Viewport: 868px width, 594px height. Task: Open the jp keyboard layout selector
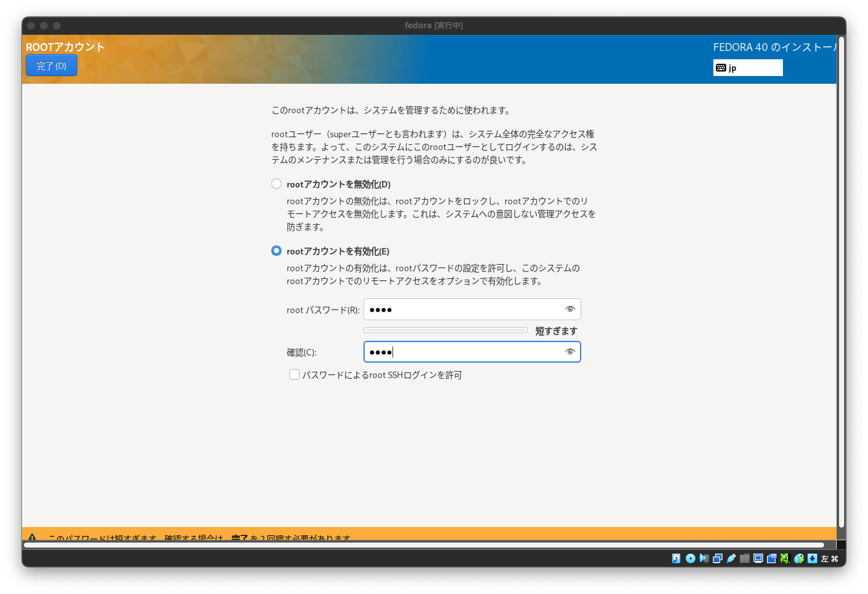point(747,68)
